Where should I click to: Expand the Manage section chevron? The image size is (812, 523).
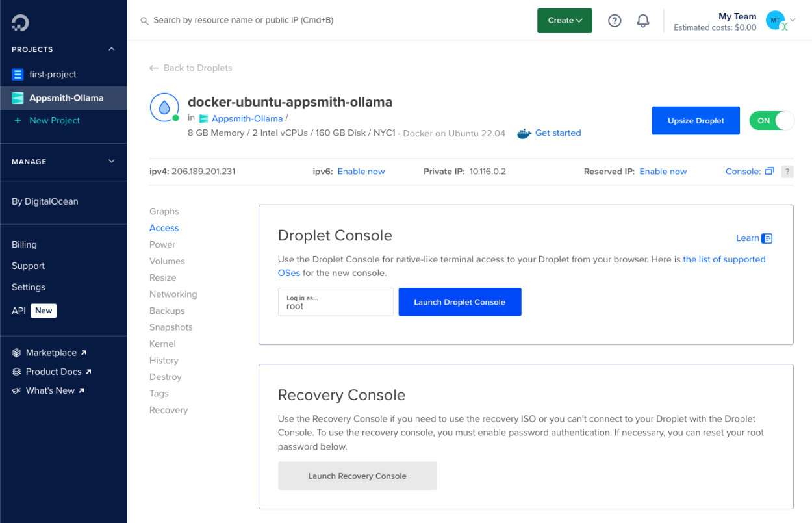[111, 162]
